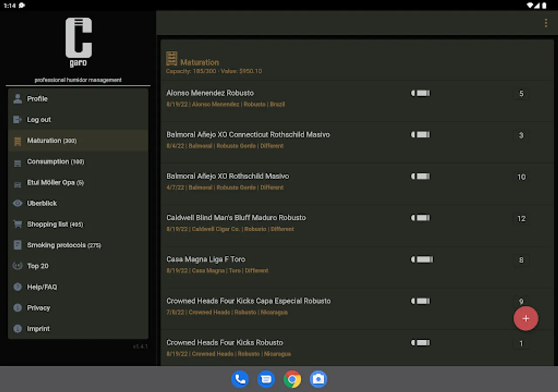Open Etui Möller Opa (5) humidor
The image size is (558, 392).
(x=78, y=182)
